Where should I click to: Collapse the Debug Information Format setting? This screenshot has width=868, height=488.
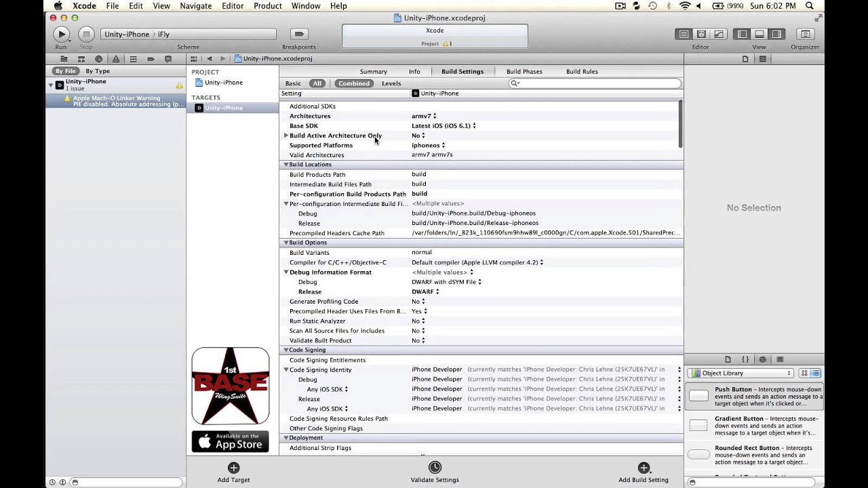pyautogui.click(x=286, y=272)
